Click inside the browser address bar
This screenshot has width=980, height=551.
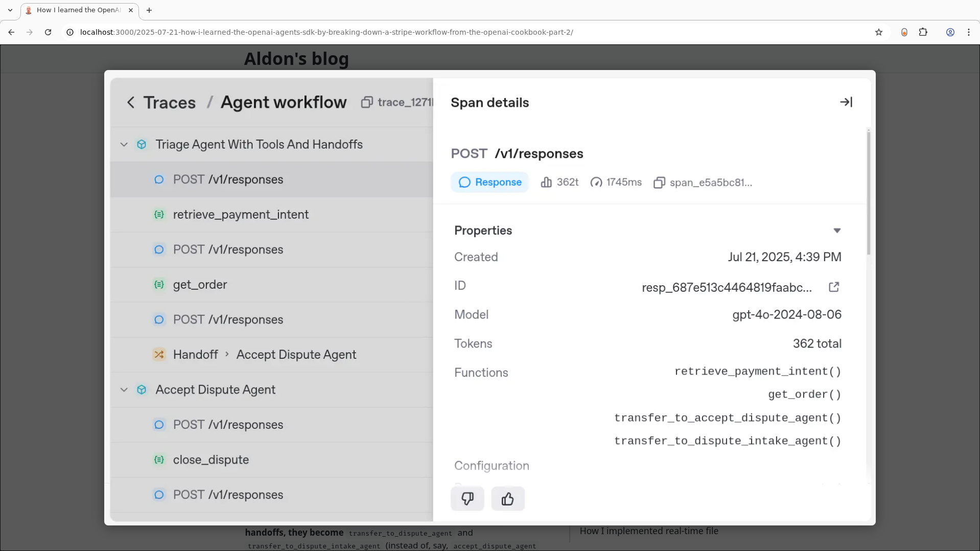pos(307,32)
